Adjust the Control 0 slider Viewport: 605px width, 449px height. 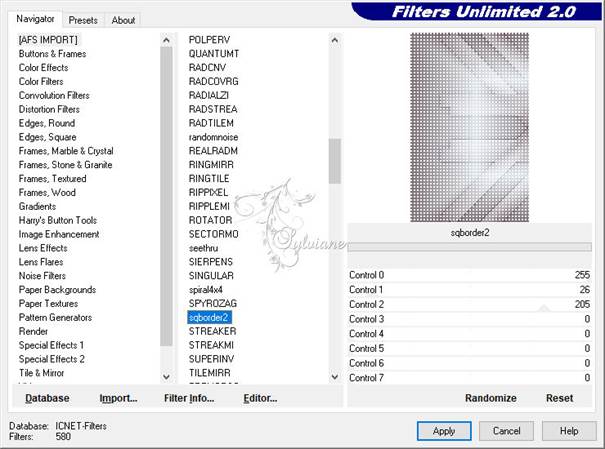[470, 275]
